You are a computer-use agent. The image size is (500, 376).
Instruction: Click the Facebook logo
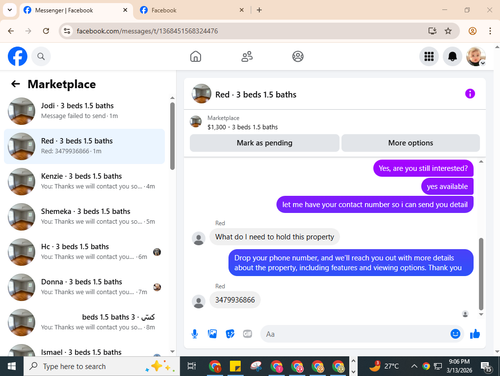click(x=17, y=56)
